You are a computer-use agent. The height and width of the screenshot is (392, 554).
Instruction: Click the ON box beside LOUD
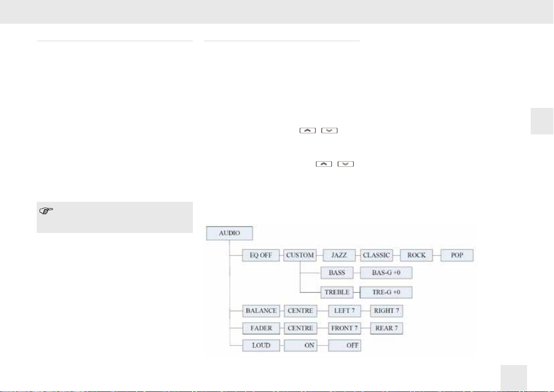300,345
